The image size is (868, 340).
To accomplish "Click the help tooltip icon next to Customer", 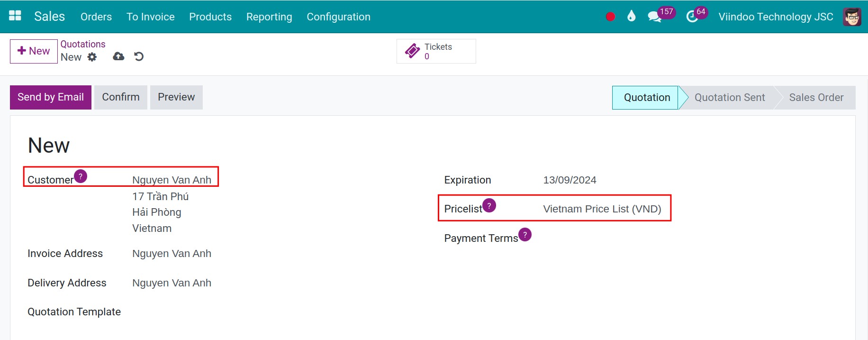I will [x=81, y=176].
